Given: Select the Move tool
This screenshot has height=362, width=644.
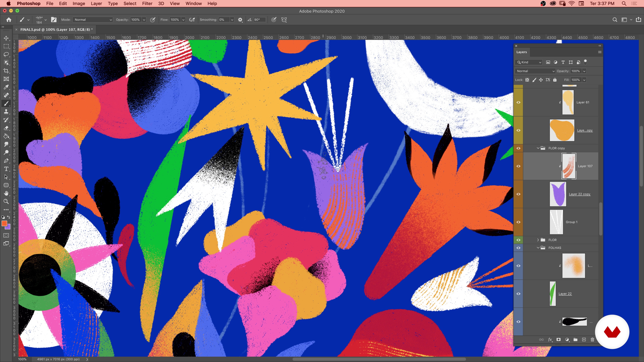Looking at the screenshot, I should 6,38.
